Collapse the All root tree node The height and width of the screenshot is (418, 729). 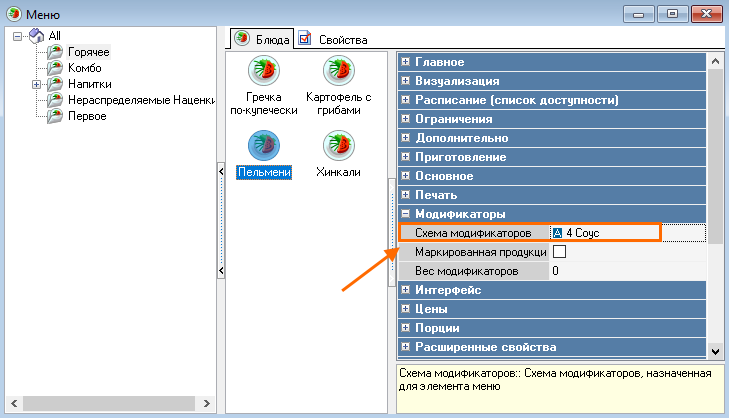point(18,36)
